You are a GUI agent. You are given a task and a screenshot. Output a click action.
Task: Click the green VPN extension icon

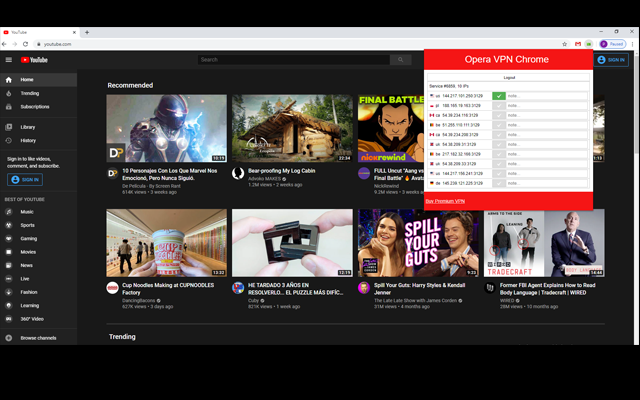[x=589, y=44]
